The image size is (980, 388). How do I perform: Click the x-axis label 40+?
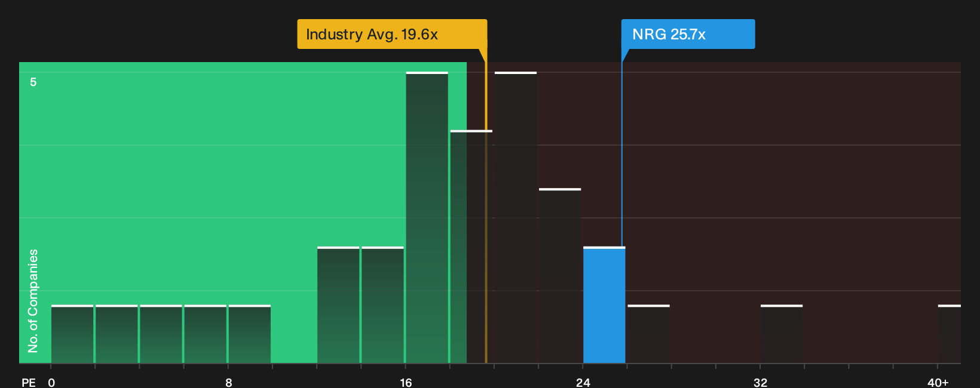click(x=938, y=382)
